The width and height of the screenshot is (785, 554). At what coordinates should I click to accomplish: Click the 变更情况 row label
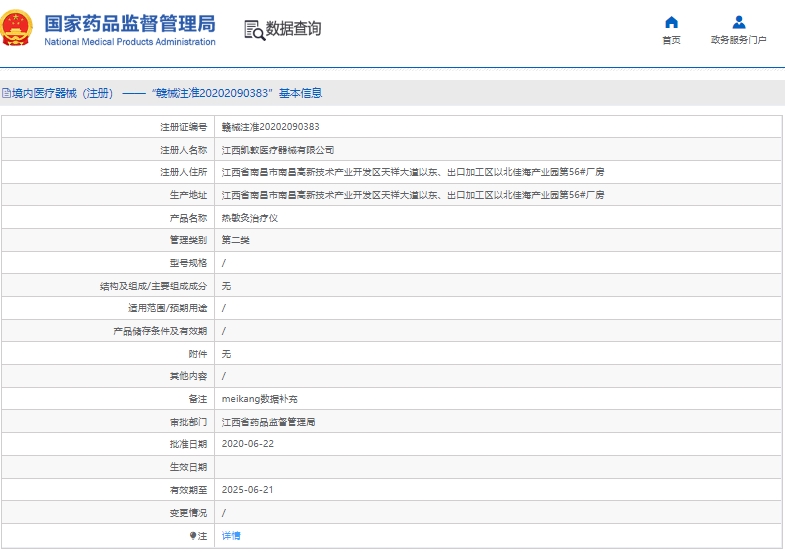point(188,513)
